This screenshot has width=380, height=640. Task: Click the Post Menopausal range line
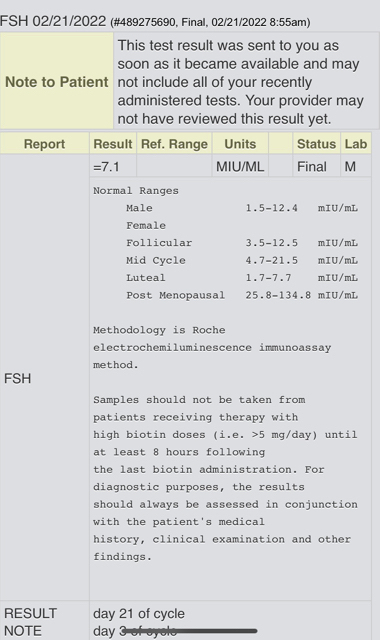coord(242,295)
